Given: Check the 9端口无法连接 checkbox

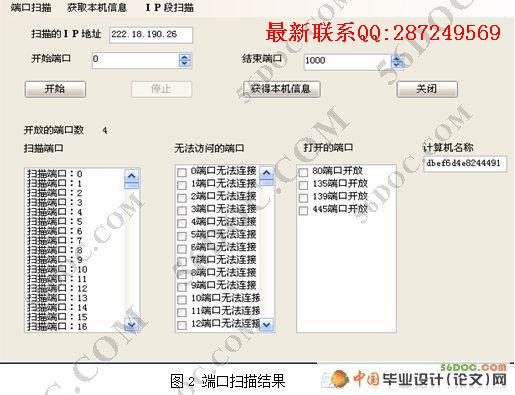Looking at the screenshot, I should click(x=182, y=287).
